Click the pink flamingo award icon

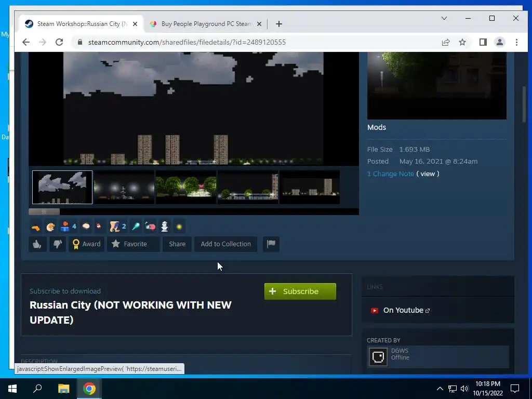tap(150, 227)
